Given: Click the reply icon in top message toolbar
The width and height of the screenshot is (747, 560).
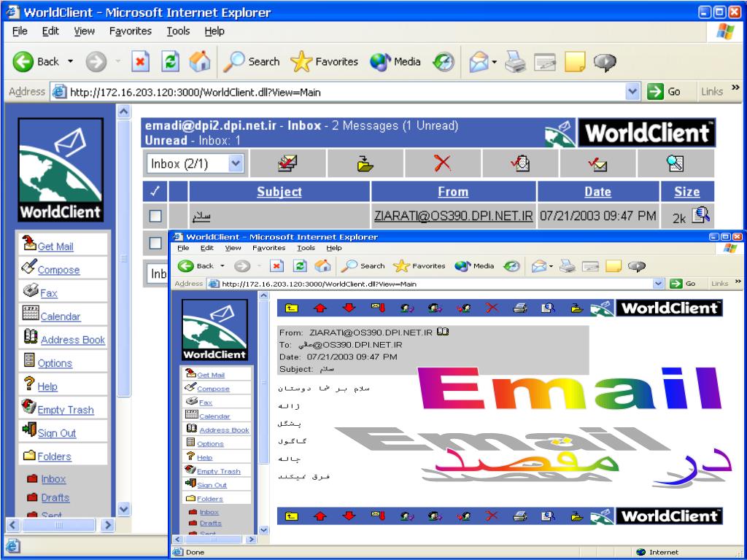Looking at the screenshot, I should (x=406, y=308).
